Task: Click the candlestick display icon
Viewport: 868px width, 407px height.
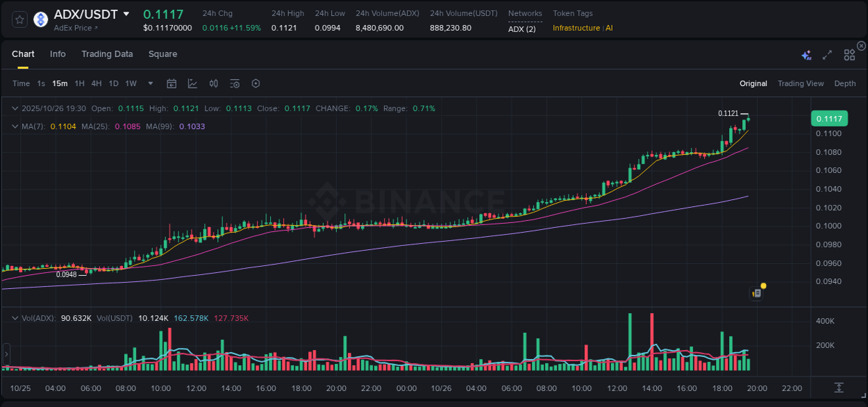Action: (213, 83)
